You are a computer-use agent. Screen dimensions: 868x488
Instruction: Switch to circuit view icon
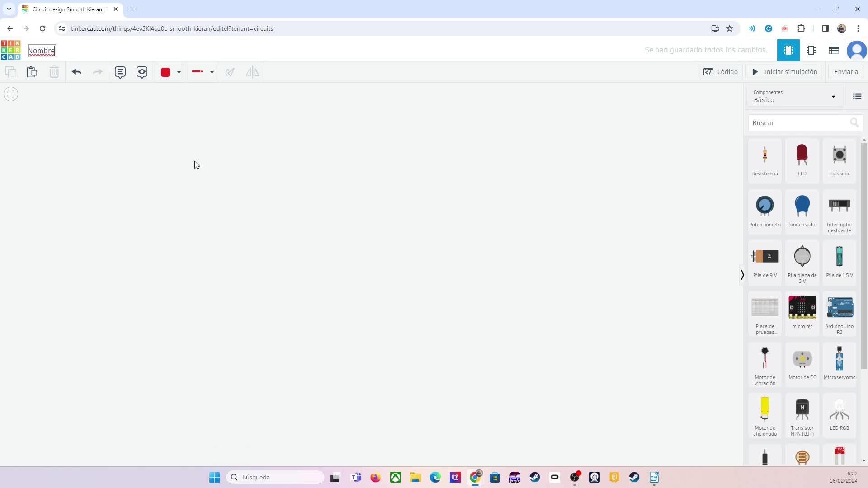tap(788, 50)
